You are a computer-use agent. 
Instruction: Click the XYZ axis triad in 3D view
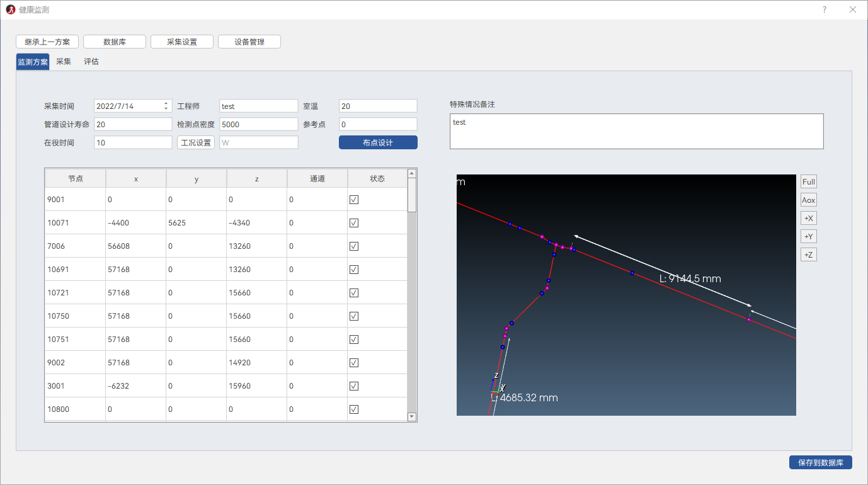point(498,385)
